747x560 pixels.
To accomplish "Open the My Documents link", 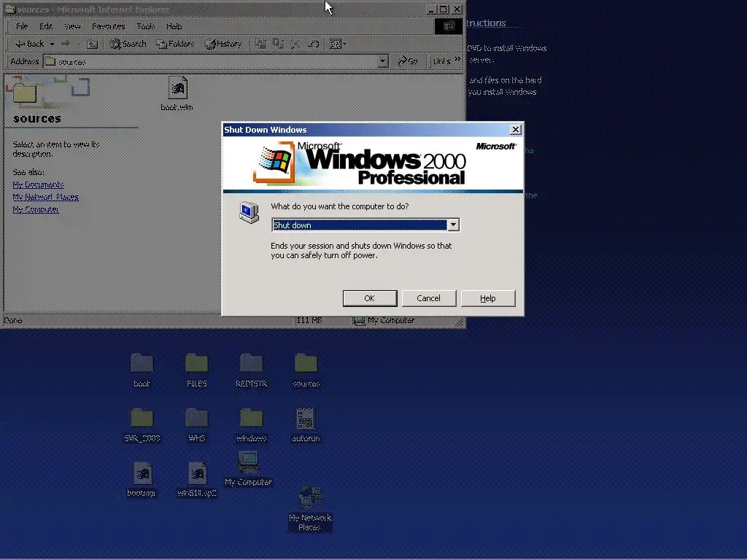I will click(x=38, y=184).
